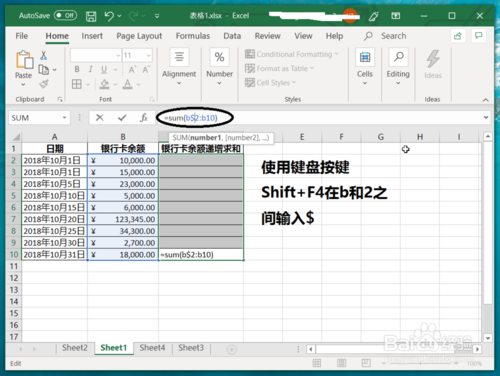500x376 pixels.
Task: Click the Borders icon
Action: pyautogui.click(x=77, y=84)
